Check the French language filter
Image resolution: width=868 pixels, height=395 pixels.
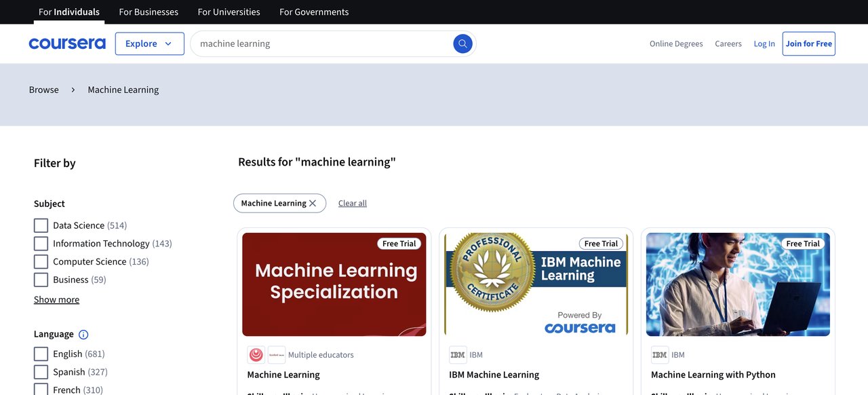(41, 390)
